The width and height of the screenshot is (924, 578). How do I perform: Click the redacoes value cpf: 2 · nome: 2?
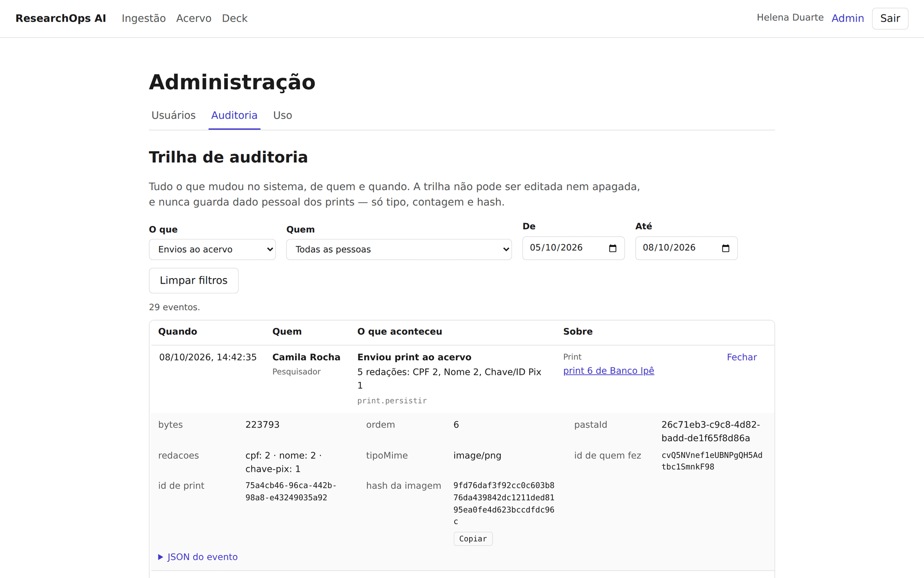coord(283,462)
